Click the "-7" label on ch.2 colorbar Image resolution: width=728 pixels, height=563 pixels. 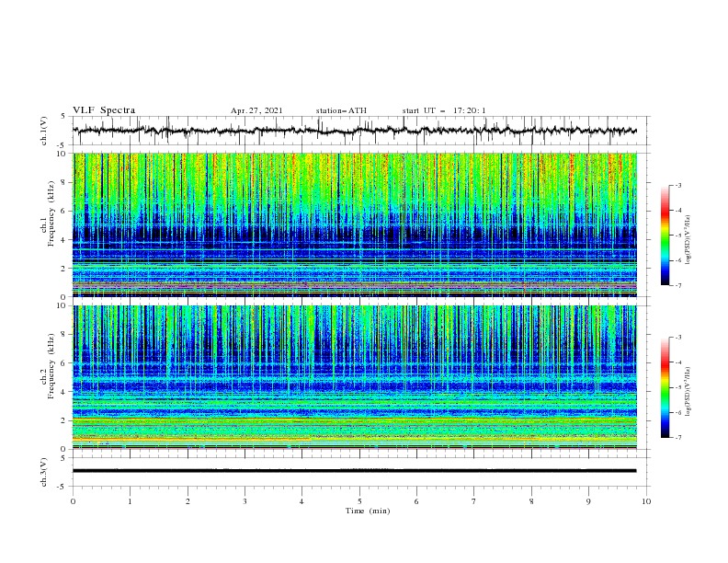677,438
